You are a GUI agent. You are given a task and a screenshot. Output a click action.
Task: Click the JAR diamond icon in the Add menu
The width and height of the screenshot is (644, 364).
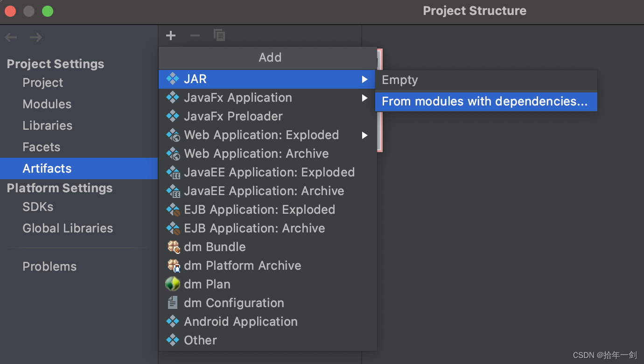[172, 79]
